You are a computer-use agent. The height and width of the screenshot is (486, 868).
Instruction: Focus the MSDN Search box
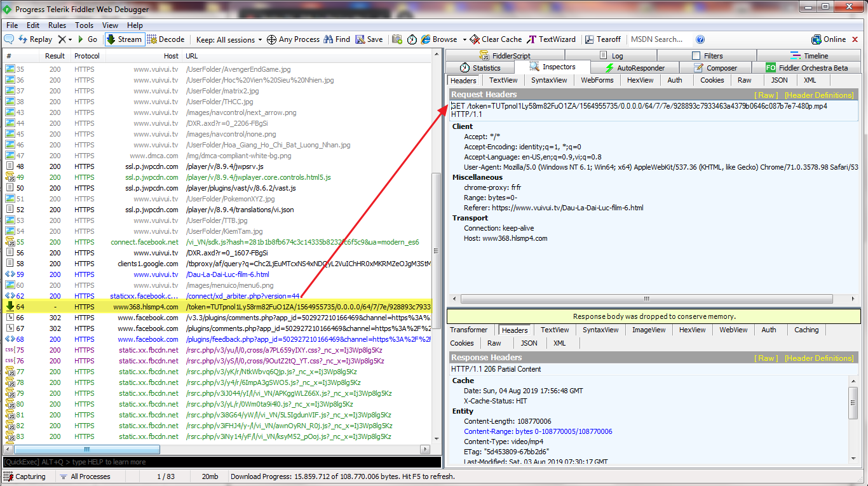(x=659, y=39)
